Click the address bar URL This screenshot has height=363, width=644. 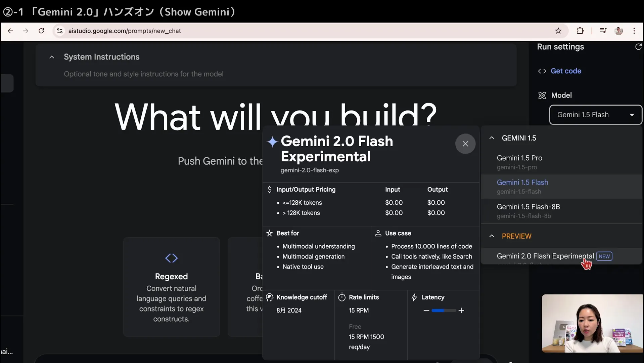pos(125,31)
